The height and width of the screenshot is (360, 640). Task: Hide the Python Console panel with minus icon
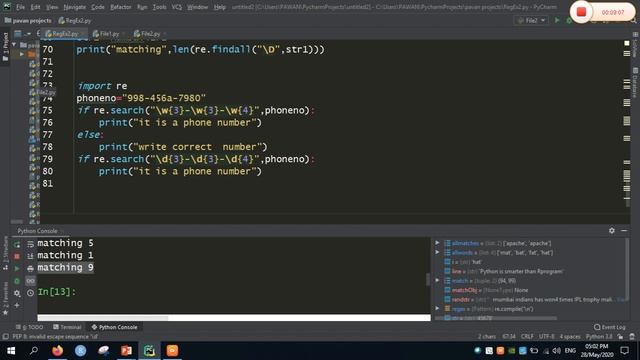[624, 231]
